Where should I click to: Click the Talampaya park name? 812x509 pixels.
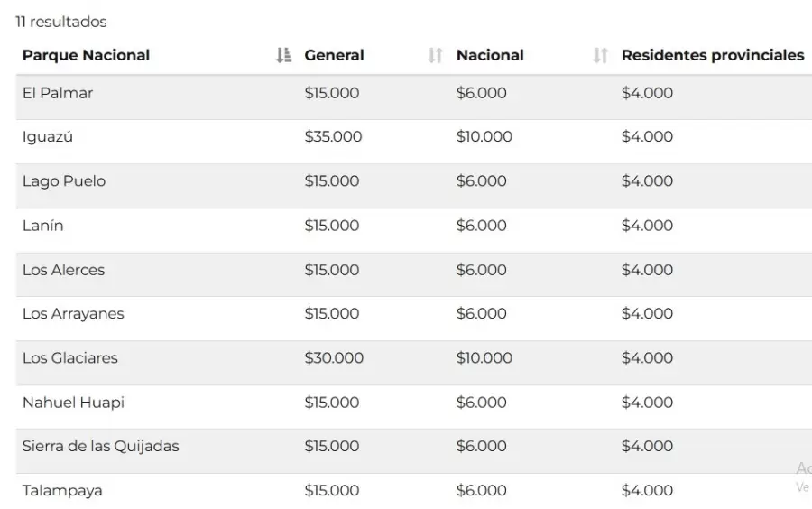(62, 490)
